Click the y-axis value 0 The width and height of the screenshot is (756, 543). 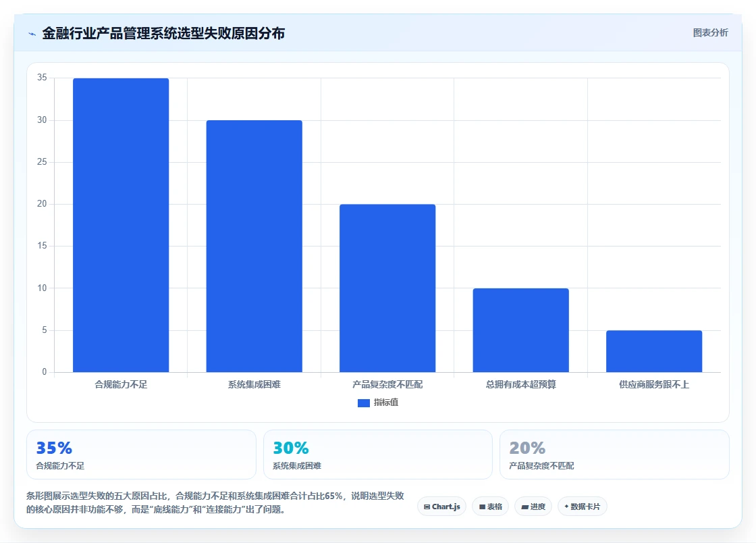(x=45, y=372)
